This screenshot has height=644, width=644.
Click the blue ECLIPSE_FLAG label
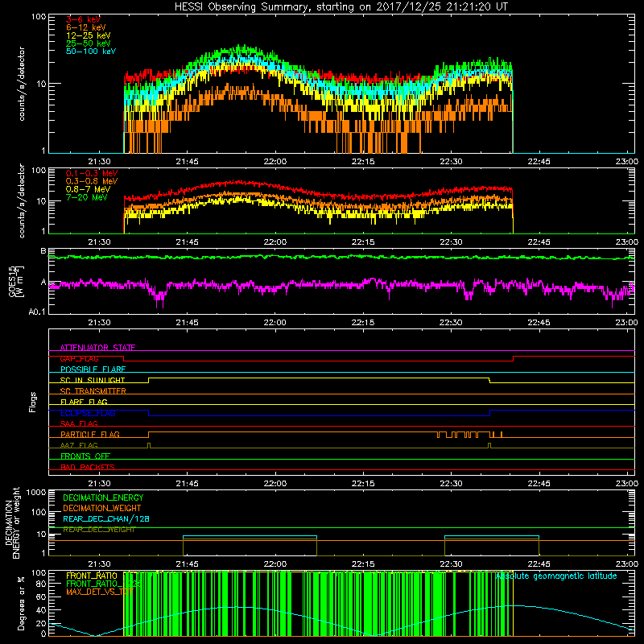[88, 413]
